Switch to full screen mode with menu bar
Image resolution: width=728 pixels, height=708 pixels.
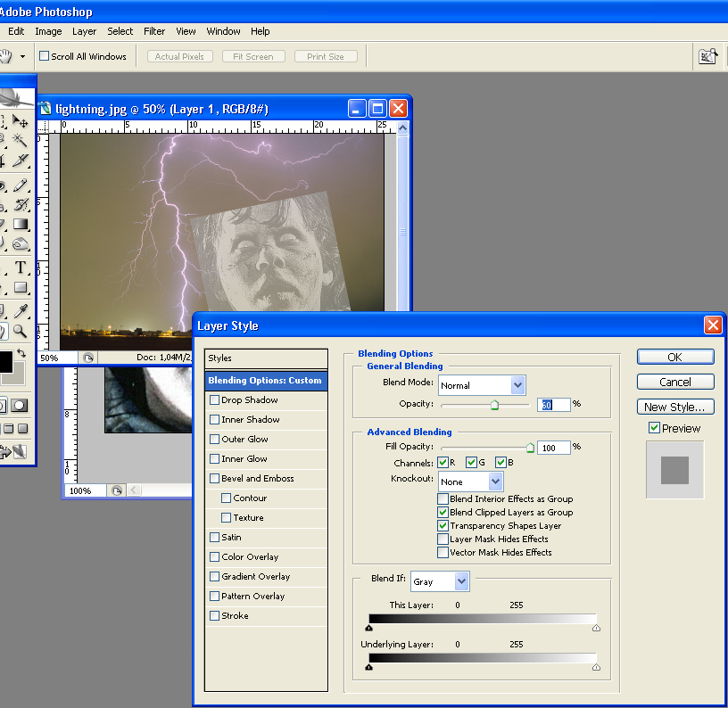[8, 429]
